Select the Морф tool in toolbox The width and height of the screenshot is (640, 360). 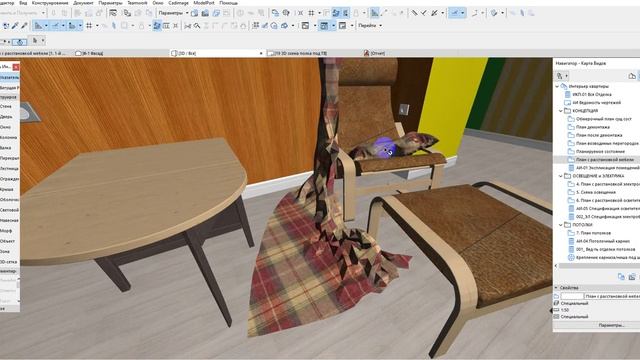(x=6, y=231)
